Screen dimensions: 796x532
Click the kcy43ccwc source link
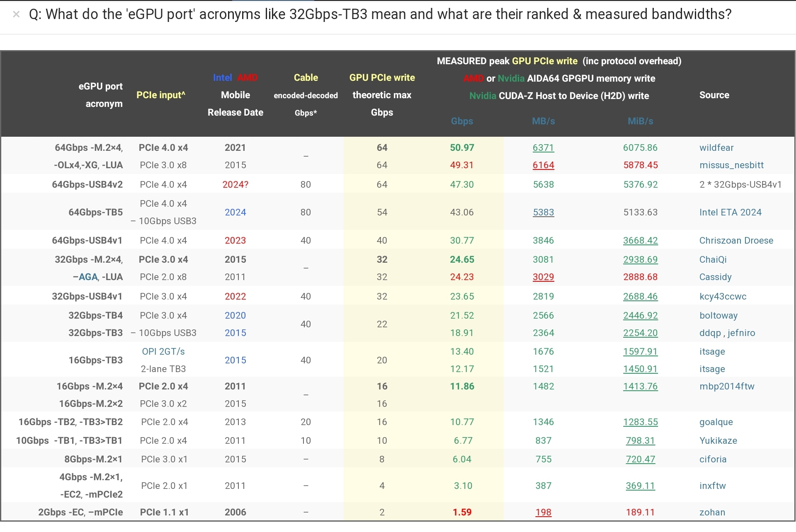click(x=723, y=297)
